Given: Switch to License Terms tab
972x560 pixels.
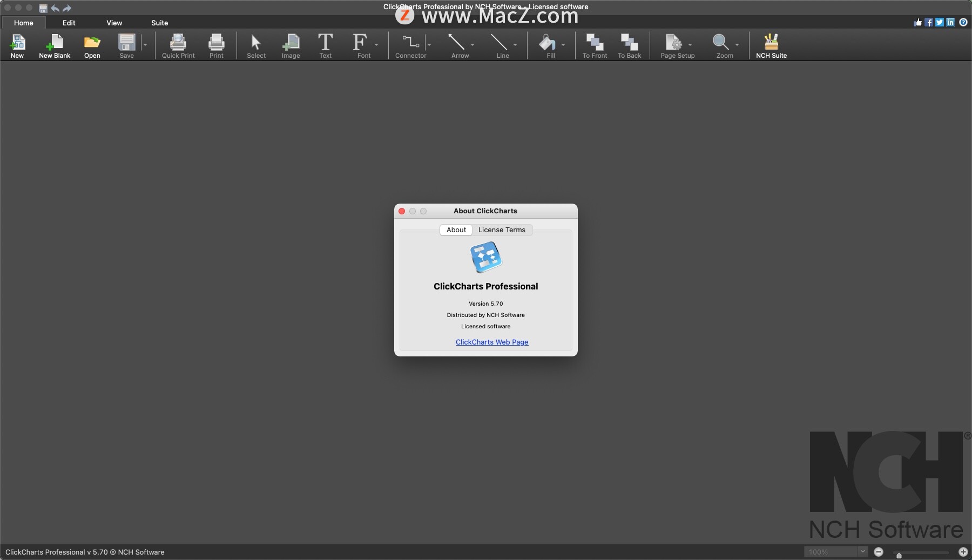Looking at the screenshot, I should coord(502,230).
